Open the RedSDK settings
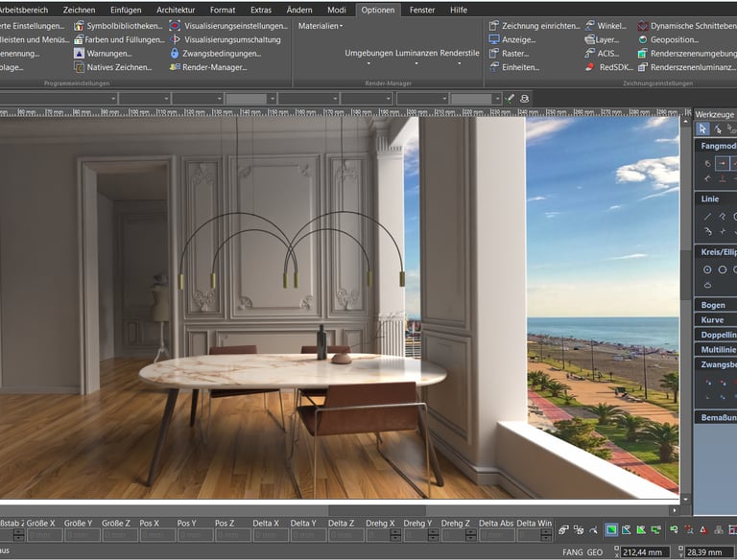Image resolution: width=737 pixels, height=560 pixels. tap(608, 67)
